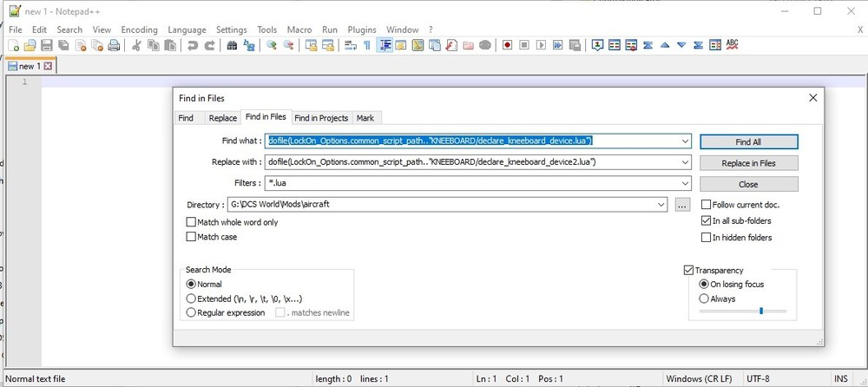Open the File menu
Image resolution: width=868 pixels, height=387 pixels.
point(16,30)
